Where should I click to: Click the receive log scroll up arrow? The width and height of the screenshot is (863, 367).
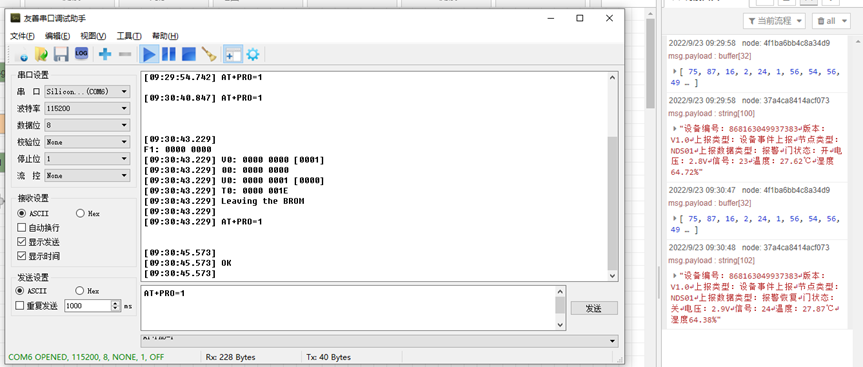[x=613, y=78]
